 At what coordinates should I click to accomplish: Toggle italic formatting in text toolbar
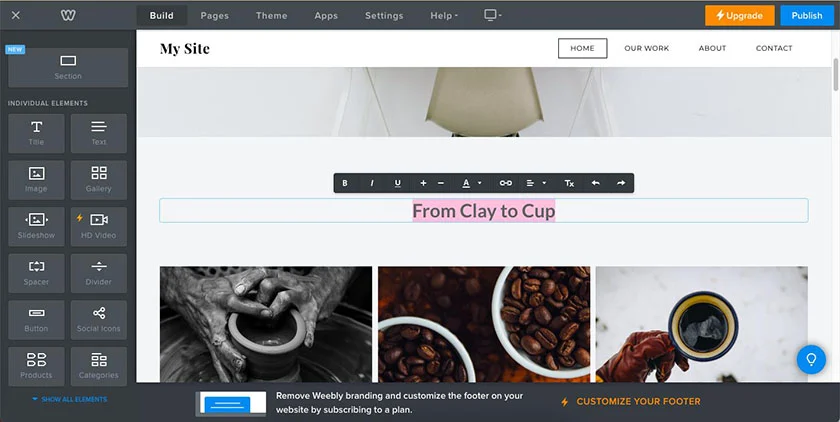372,183
